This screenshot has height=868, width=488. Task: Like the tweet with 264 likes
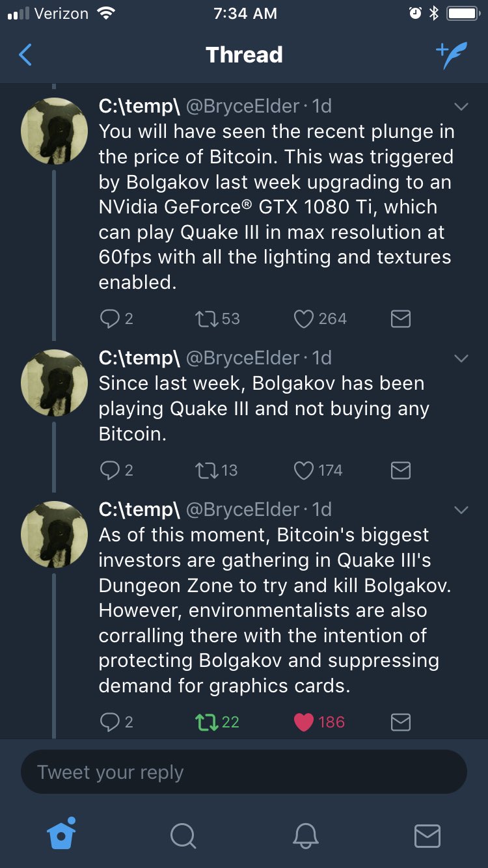(304, 318)
